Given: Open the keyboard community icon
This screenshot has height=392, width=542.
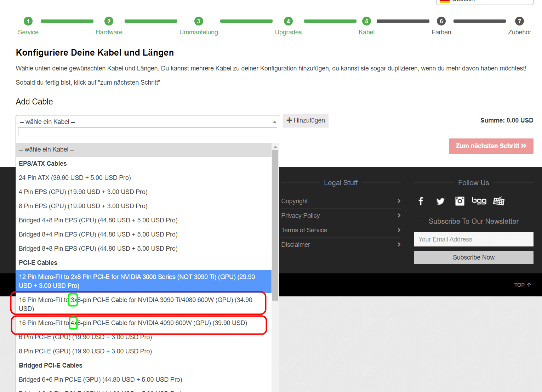Looking at the screenshot, I should pyautogui.click(x=499, y=201).
